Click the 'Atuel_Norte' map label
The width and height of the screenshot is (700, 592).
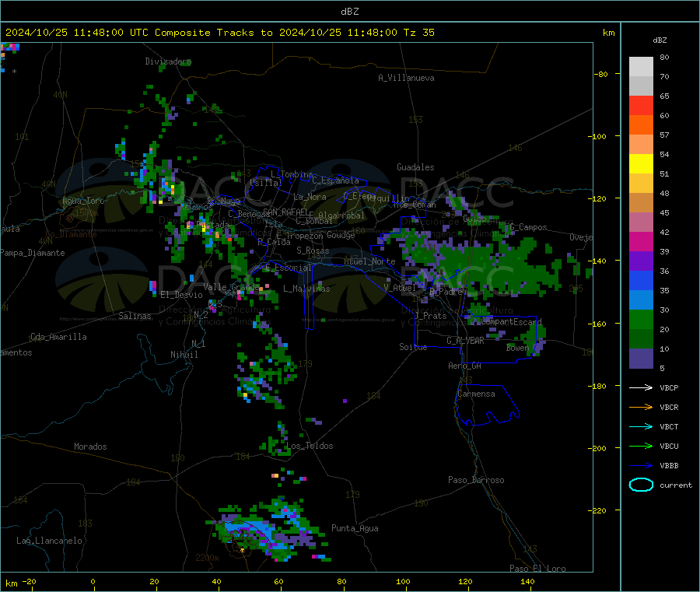(x=369, y=261)
